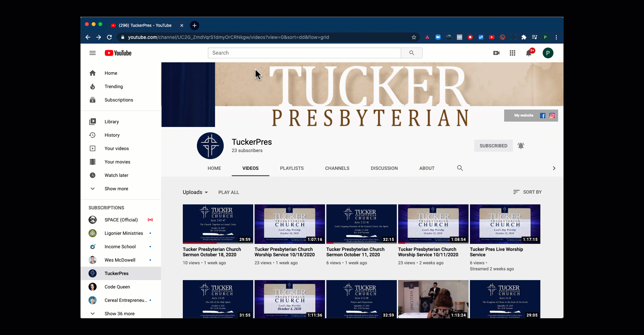Open Code Queen subscription

121,287
